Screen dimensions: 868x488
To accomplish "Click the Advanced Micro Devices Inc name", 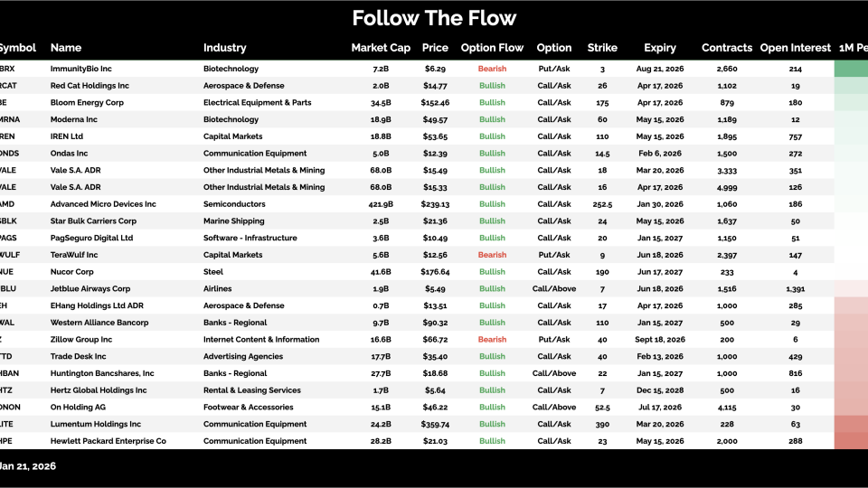I will [x=103, y=204].
